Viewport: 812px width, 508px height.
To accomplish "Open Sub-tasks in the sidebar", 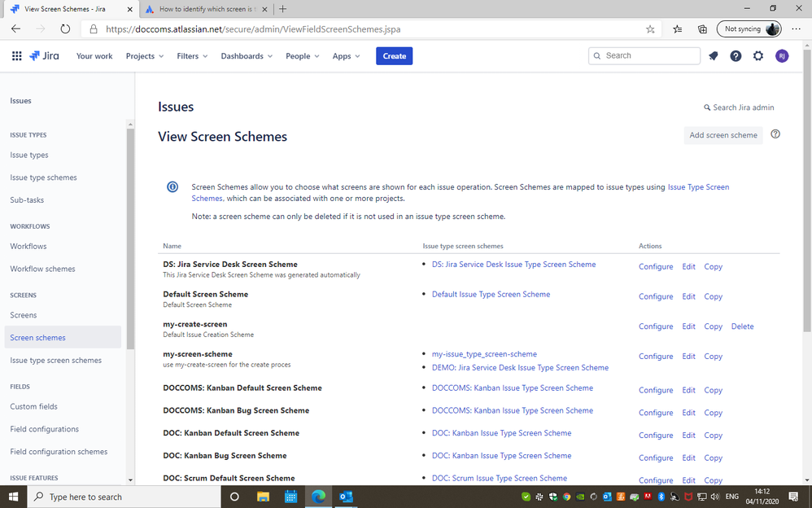I will click(x=27, y=200).
